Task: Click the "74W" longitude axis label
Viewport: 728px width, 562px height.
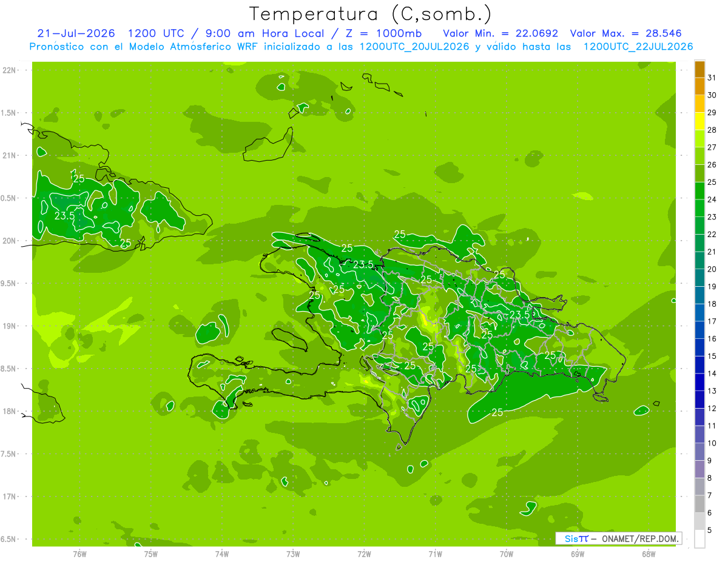Action: click(x=222, y=554)
